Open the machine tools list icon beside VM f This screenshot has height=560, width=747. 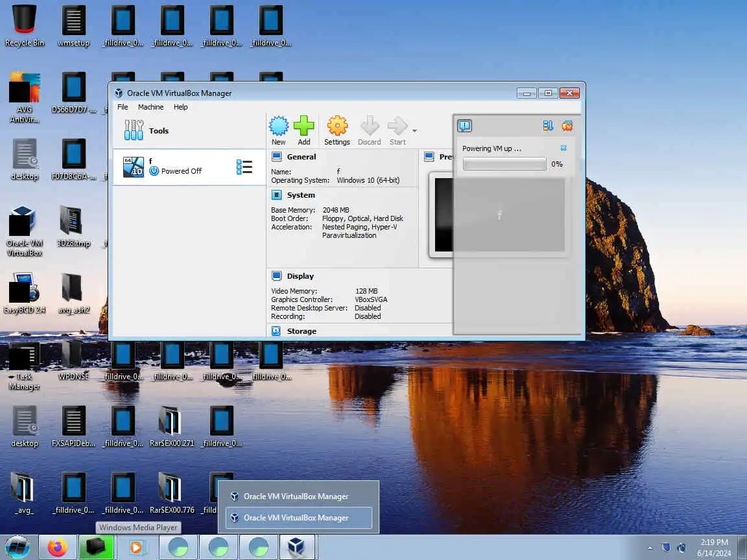244,167
